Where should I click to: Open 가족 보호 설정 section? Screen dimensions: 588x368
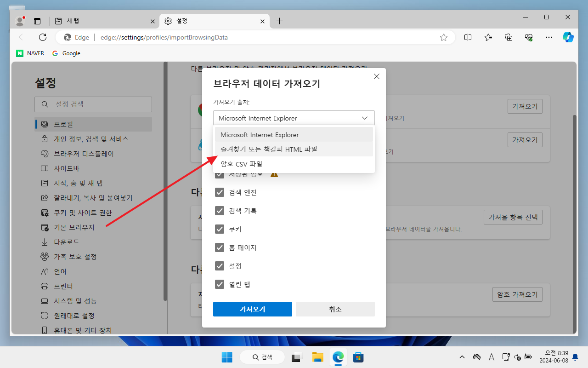[x=93, y=257]
